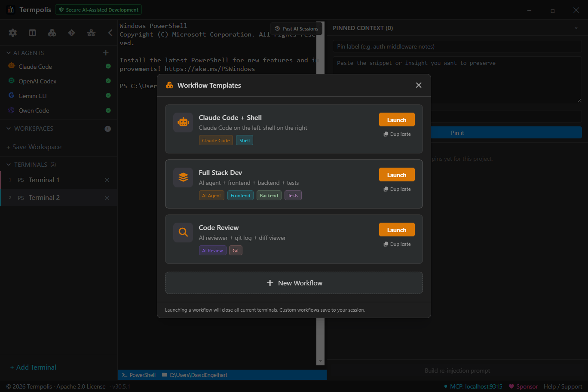The height and width of the screenshot is (392, 588).
Task: Click MCP: localhost:9315 status
Action: click(x=473, y=386)
